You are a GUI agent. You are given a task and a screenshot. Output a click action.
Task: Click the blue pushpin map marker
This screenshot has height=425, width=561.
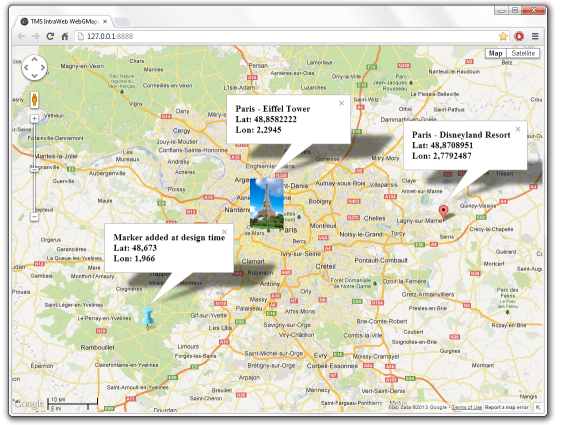coord(148,317)
